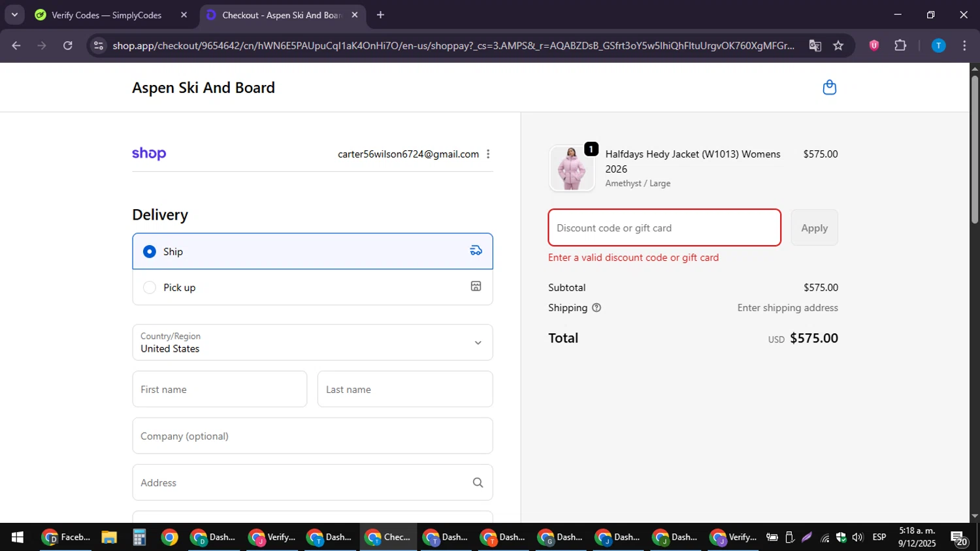Open the site information icon in the address bar
The width and height of the screenshot is (980, 551).
pyautogui.click(x=99, y=45)
